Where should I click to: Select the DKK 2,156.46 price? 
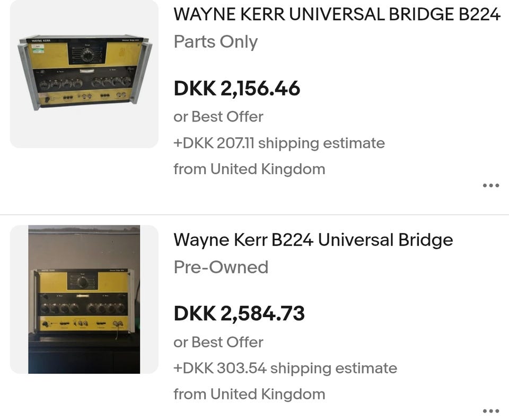236,88
